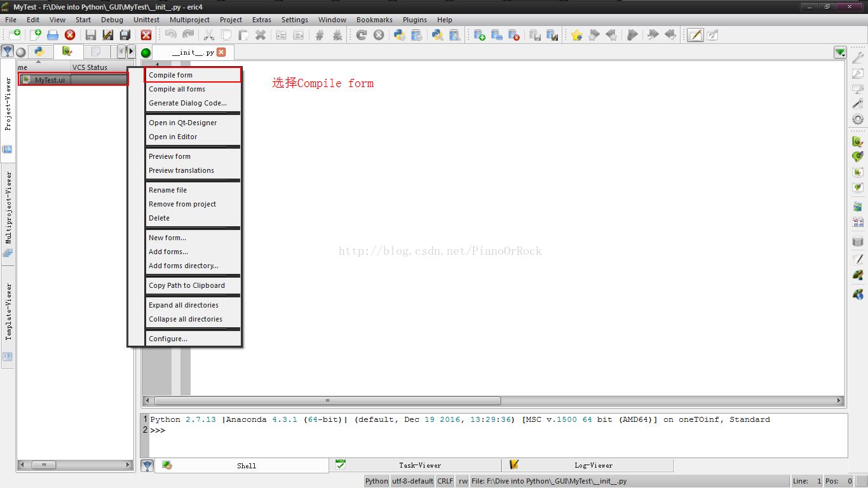The height and width of the screenshot is (488, 868).
Task: Select Configure... in context menu
Action: click(x=193, y=339)
